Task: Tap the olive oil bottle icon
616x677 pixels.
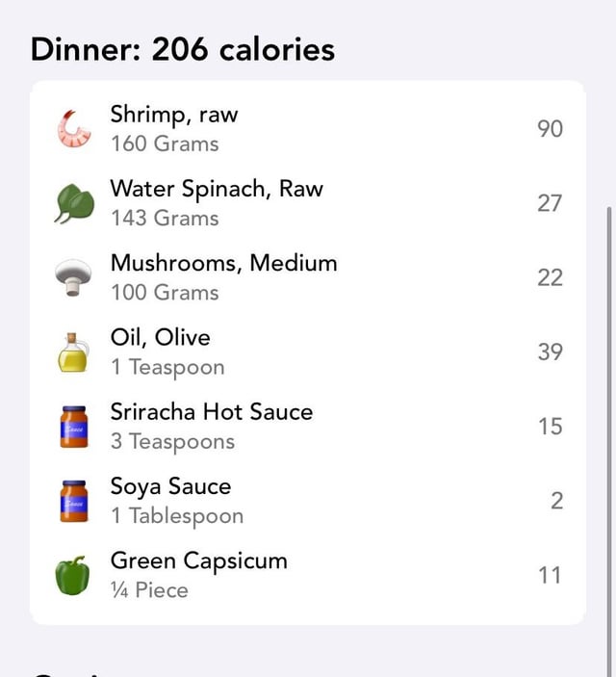Action: coord(73,352)
